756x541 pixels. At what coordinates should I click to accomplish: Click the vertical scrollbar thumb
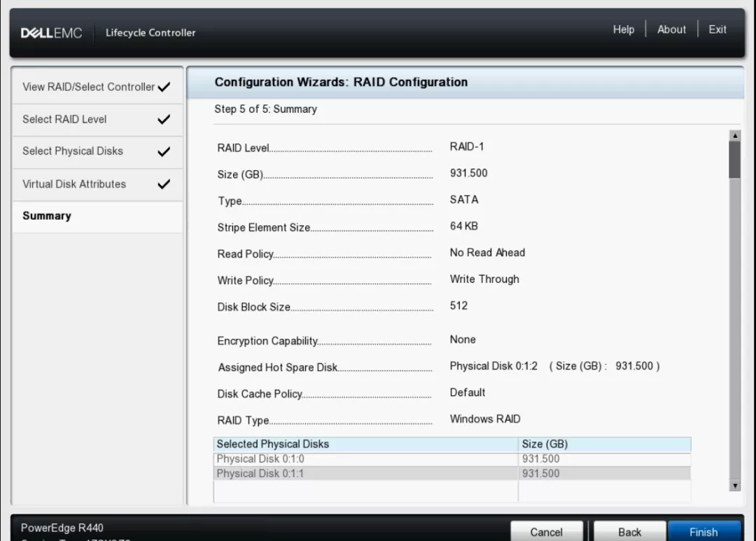pyautogui.click(x=734, y=160)
